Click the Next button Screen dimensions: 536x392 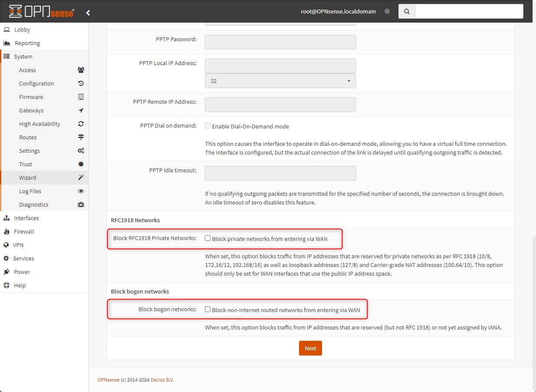pyautogui.click(x=310, y=348)
